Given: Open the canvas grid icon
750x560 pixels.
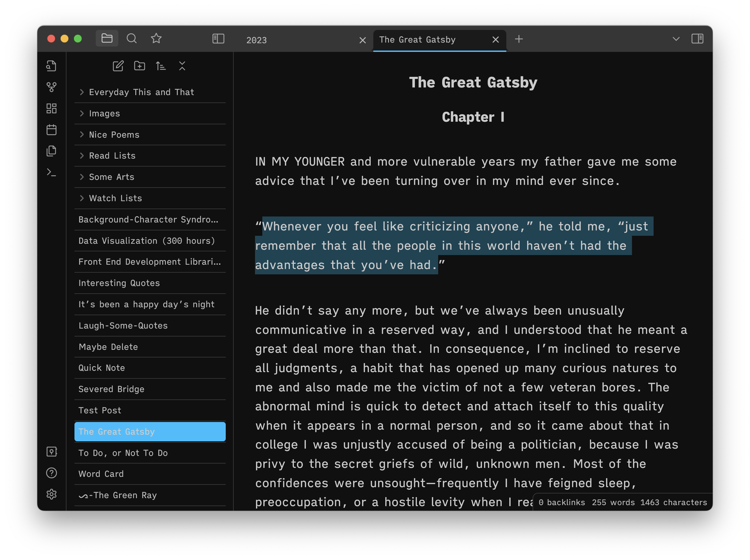Looking at the screenshot, I should point(51,108).
